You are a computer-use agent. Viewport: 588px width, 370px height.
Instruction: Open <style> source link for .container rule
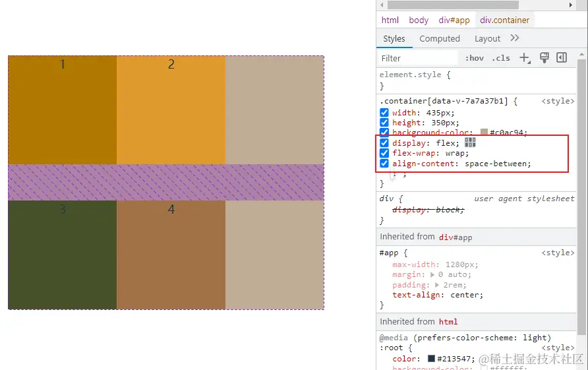coord(558,101)
